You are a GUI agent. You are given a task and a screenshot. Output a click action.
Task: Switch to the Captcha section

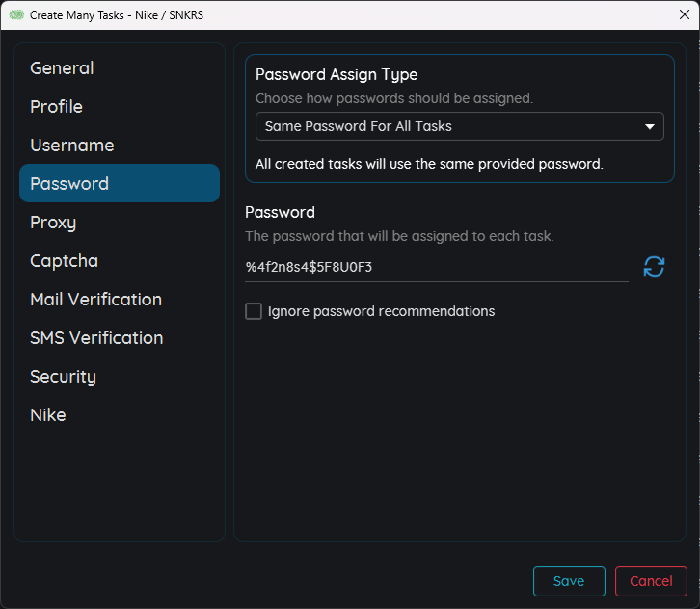[x=64, y=261]
